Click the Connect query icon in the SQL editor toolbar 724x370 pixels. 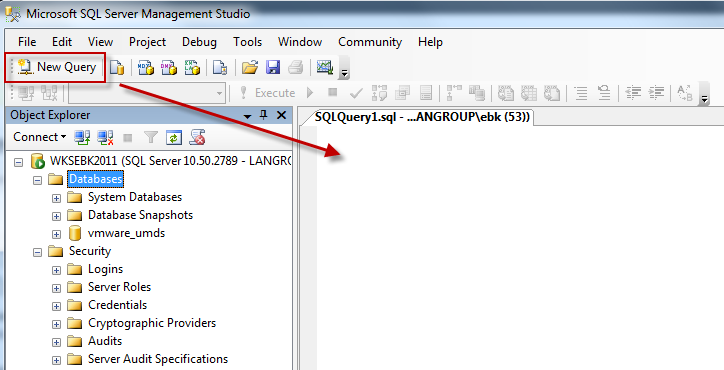(x=26, y=93)
